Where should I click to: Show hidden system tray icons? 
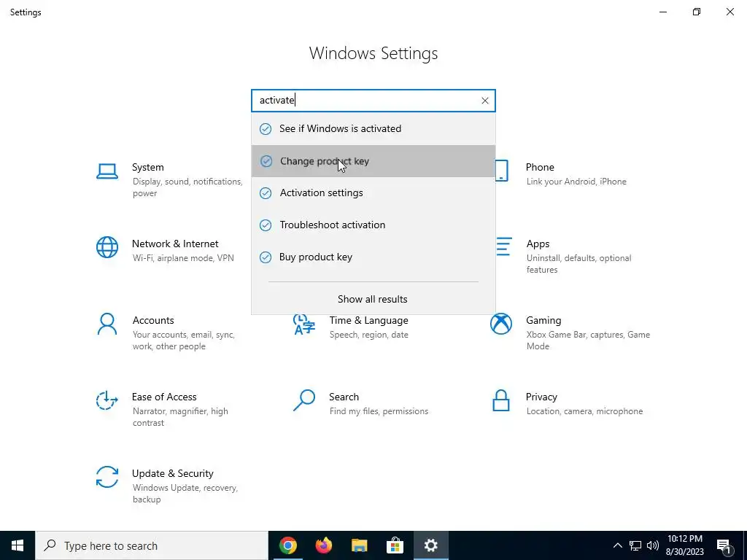click(x=617, y=545)
